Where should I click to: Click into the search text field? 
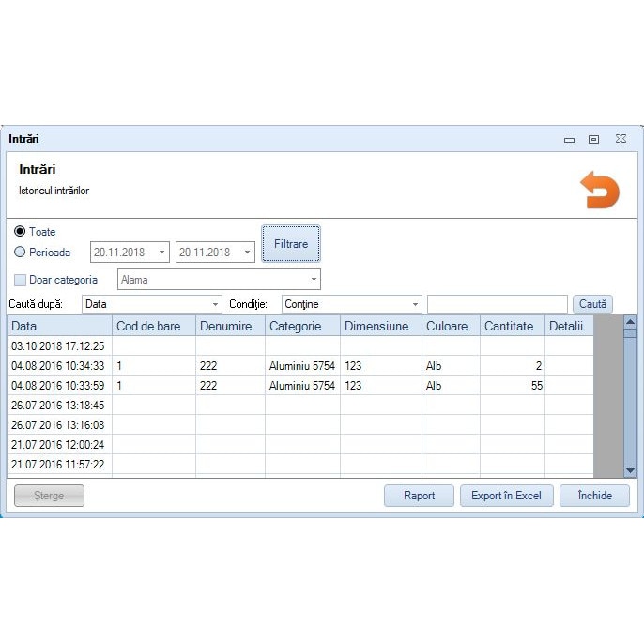coord(497,304)
